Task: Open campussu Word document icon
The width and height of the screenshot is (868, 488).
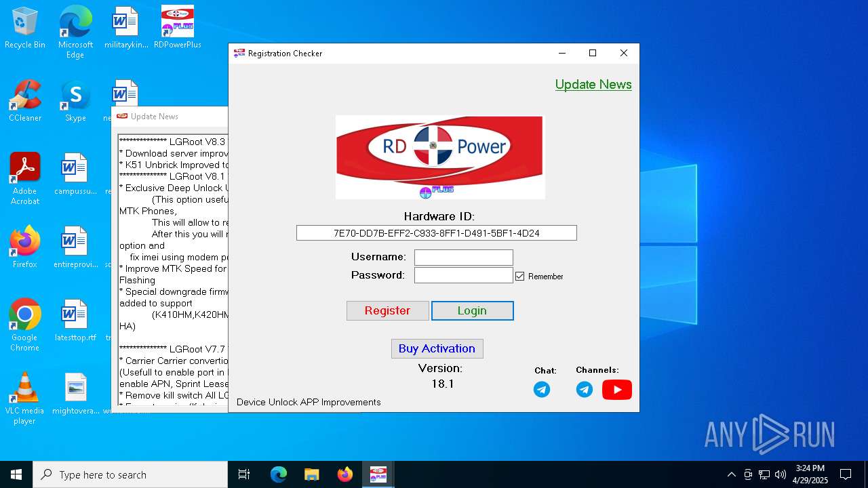Action: pyautogui.click(x=75, y=174)
